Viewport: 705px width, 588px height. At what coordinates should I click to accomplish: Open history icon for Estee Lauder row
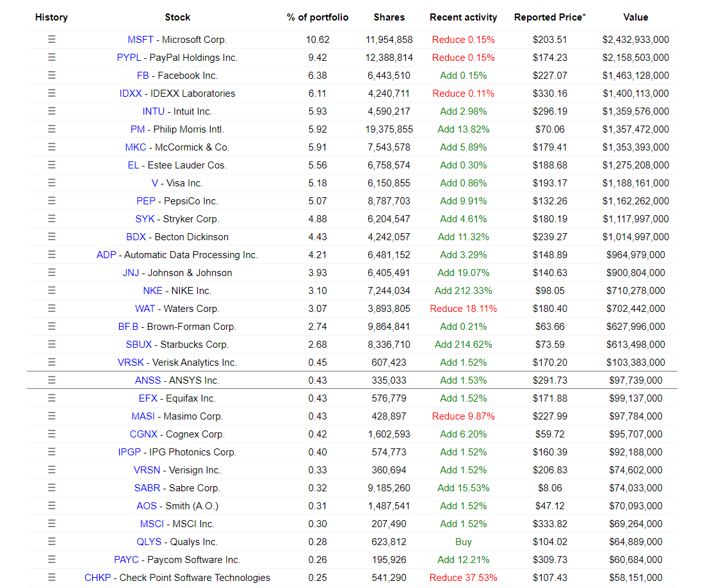point(52,165)
